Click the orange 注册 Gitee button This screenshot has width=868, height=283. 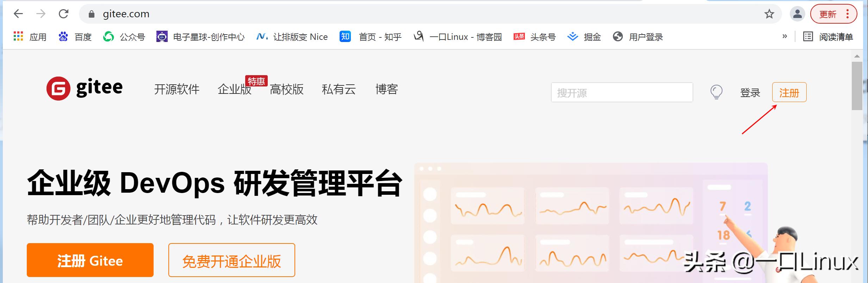(90, 260)
